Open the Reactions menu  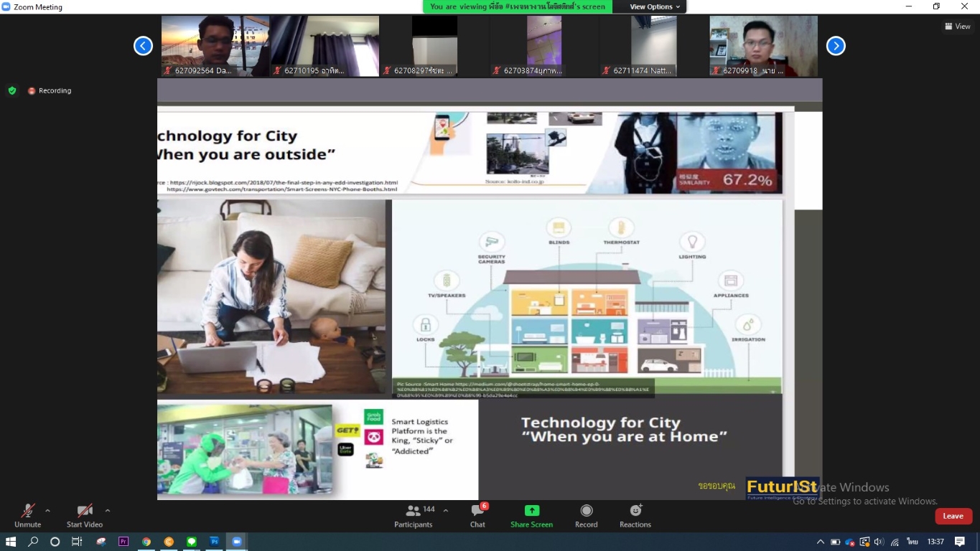635,515
